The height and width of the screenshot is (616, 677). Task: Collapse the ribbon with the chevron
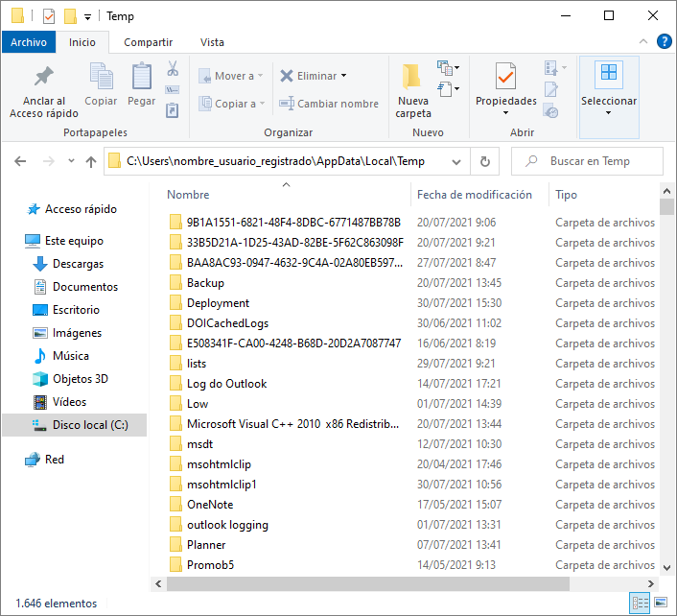click(642, 41)
